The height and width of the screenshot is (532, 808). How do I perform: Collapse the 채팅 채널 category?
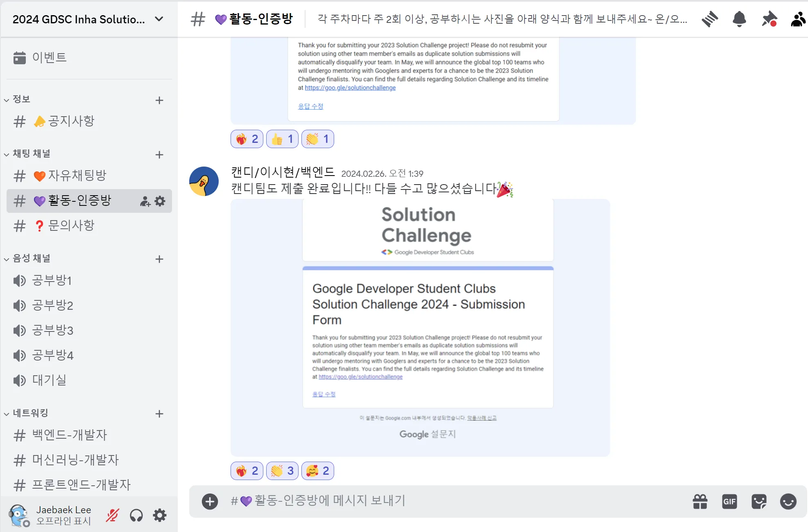[27, 154]
